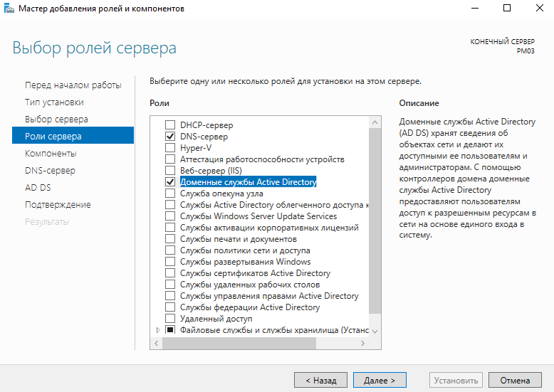Select Роли сервера step
Image resolution: width=554 pixels, height=392 pixels.
tap(73, 136)
